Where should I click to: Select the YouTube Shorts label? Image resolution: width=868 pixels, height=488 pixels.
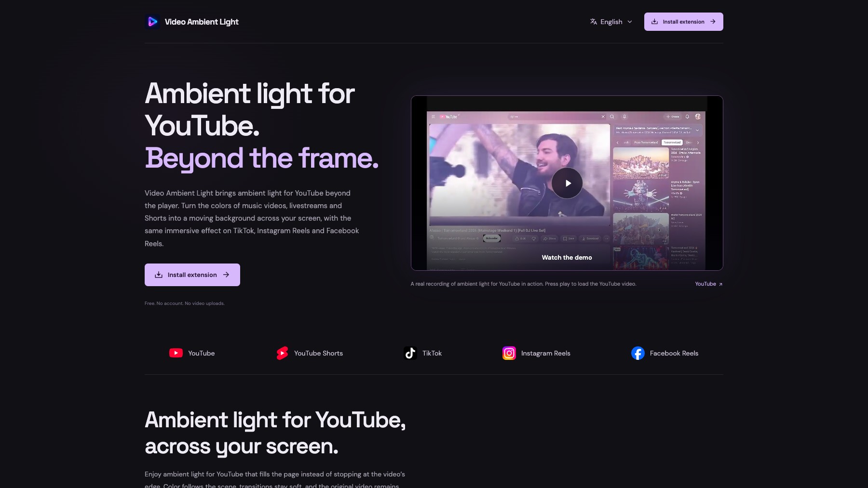[319, 353]
